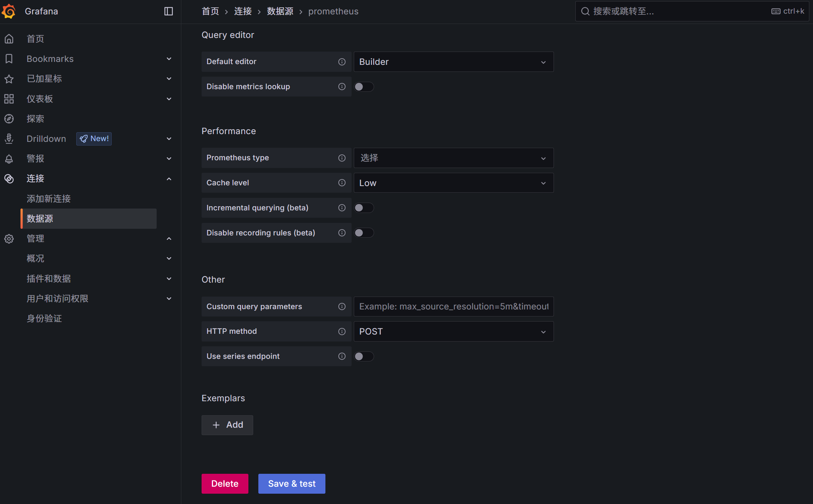Expand the 插件和数据 section chevron
This screenshot has width=813, height=504.
click(169, 279)
